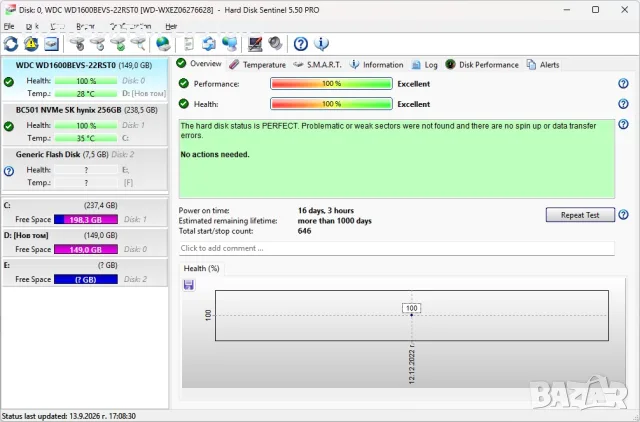Click the Repeat Test button

pos(580,215)
